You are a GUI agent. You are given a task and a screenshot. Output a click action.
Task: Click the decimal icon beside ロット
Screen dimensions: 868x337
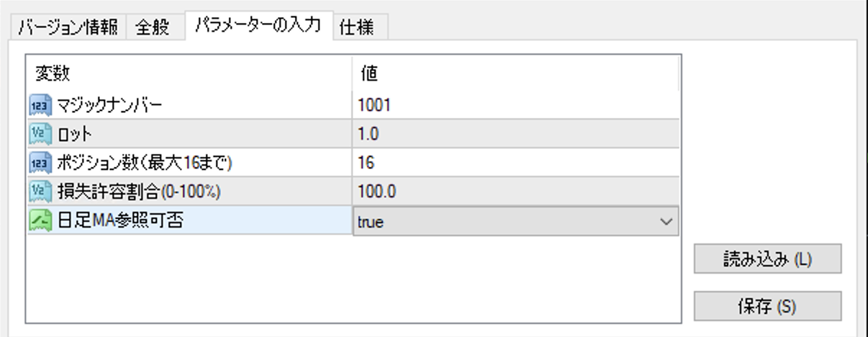pyautogui.click(x=40, y=134)
